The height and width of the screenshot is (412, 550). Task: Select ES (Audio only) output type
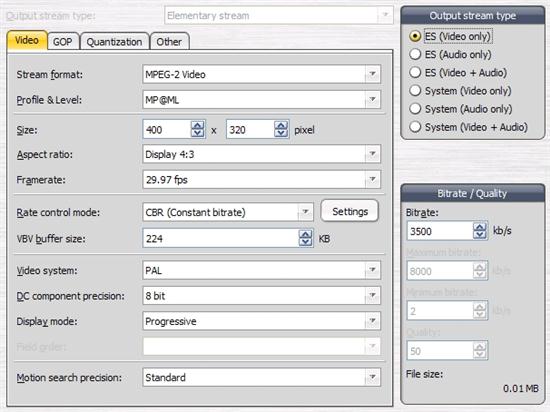(451, 54)
